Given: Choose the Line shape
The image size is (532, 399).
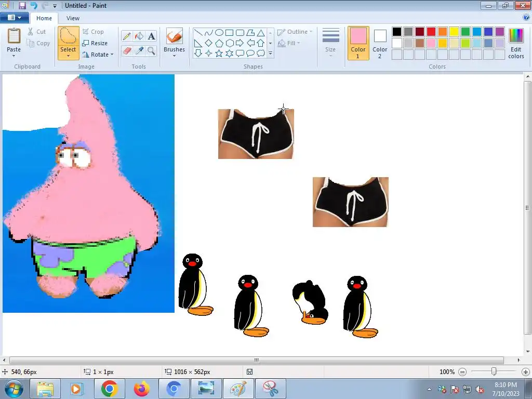Looking at the screenshot, I should [x=198, y=33].
